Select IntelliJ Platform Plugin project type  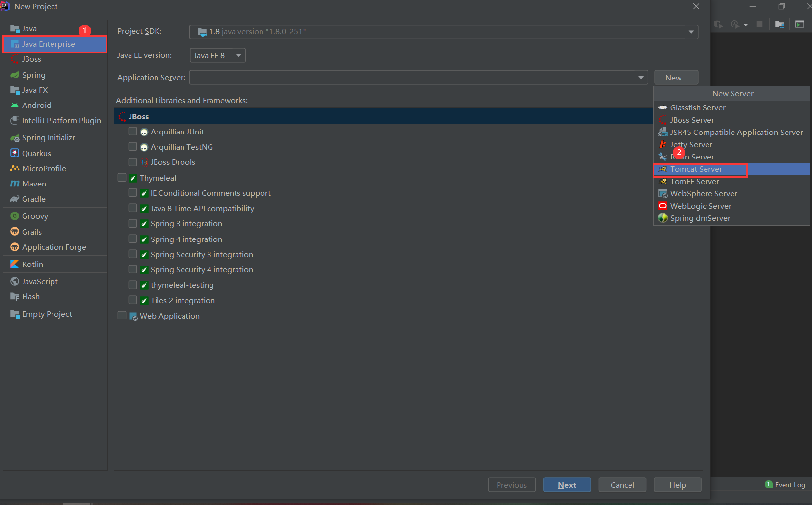[55, 121]
